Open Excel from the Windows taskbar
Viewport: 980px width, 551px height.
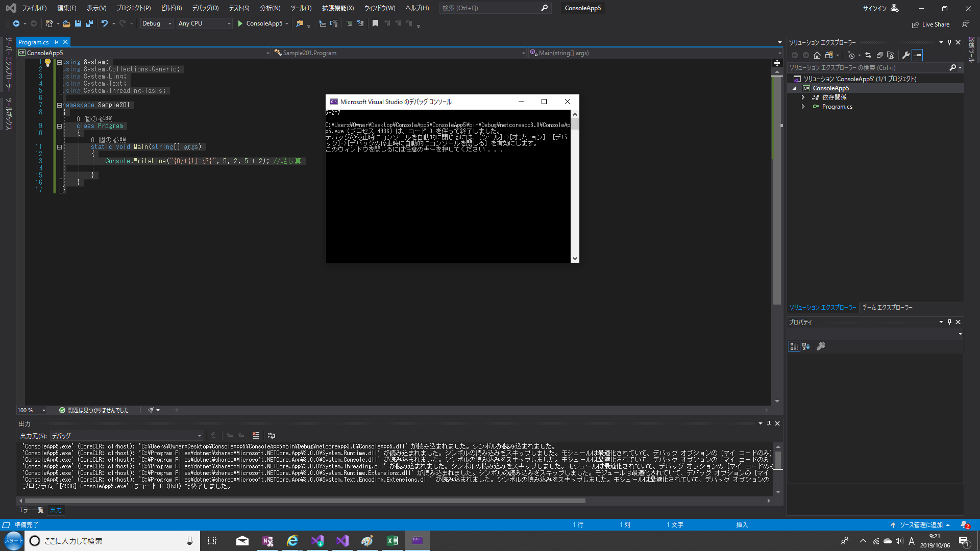point(392,541)
